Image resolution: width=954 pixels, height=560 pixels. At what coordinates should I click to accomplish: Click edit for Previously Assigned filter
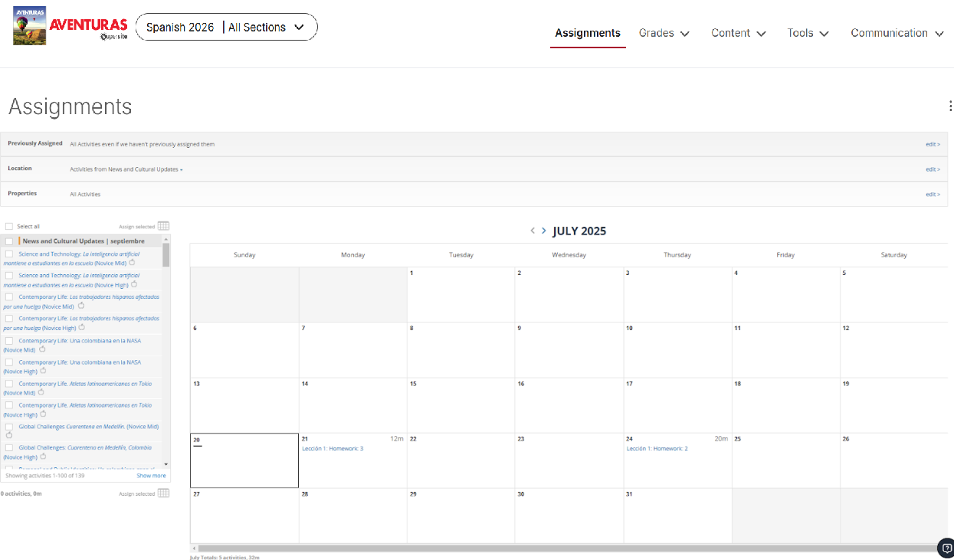(x=933, y=144)
